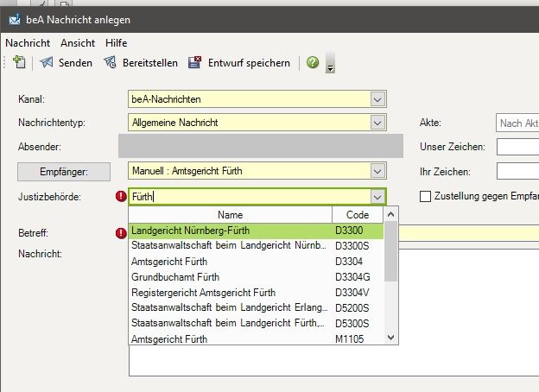The width and height of the screenshot is (539, 392).
Task: Expand the Empfänger dropdown arrow
Action: (x=377, y=171)
